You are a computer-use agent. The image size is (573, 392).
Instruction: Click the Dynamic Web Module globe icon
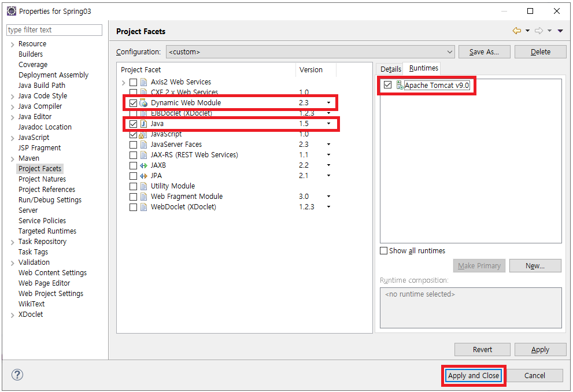pyautogui.click(x=143, y=103)
